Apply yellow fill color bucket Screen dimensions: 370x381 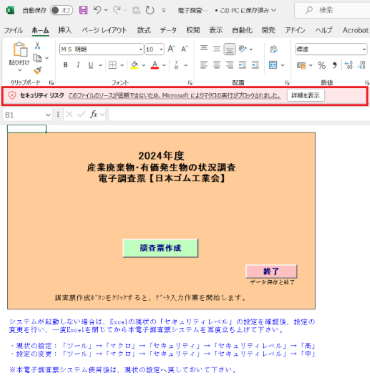[x=135, y=65]
